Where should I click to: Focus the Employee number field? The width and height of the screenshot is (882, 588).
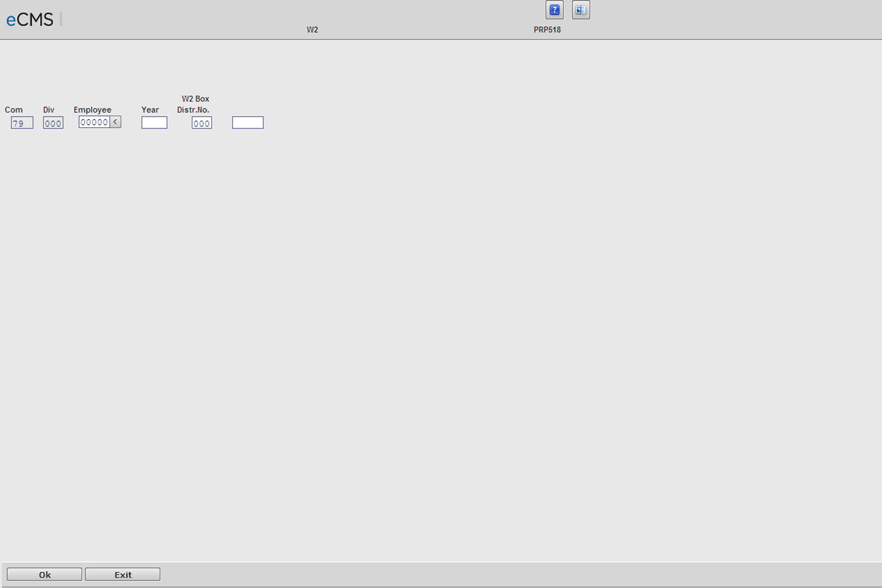pyautogui.click(x=95, y=122)
